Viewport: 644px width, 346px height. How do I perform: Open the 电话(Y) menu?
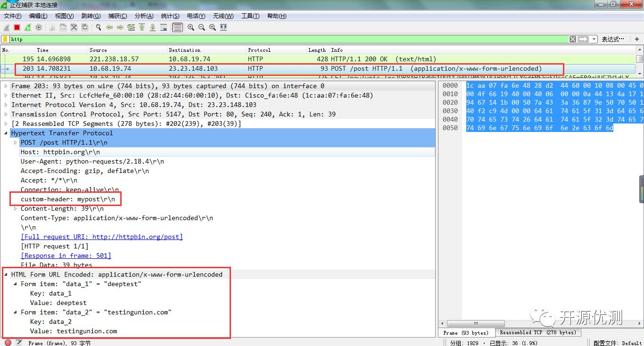click(196, 16)
